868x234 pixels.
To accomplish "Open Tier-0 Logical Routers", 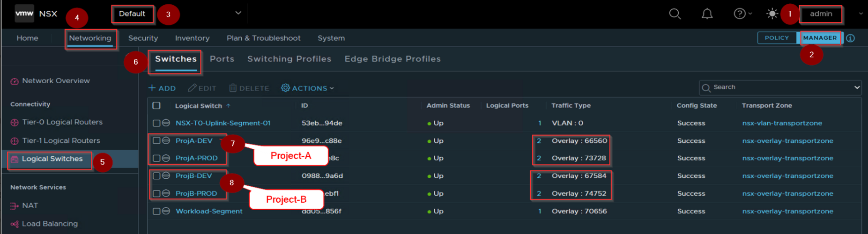I will 62,122.
